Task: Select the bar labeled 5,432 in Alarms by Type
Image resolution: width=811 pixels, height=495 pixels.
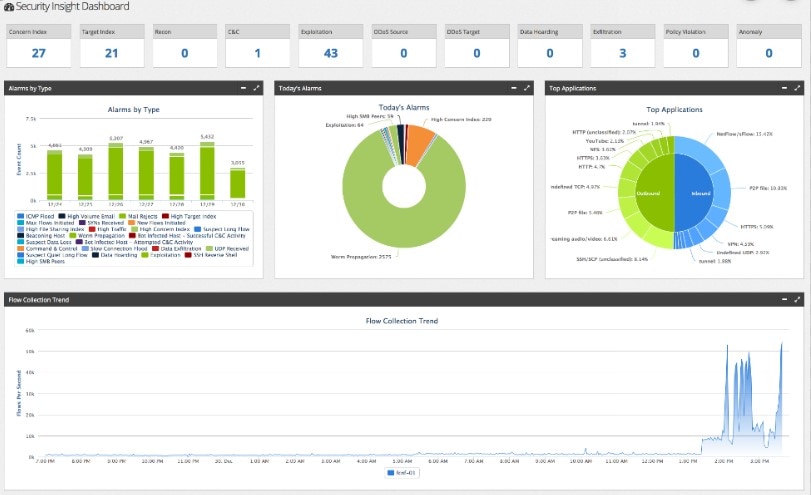Action: [x=207, y=170]
